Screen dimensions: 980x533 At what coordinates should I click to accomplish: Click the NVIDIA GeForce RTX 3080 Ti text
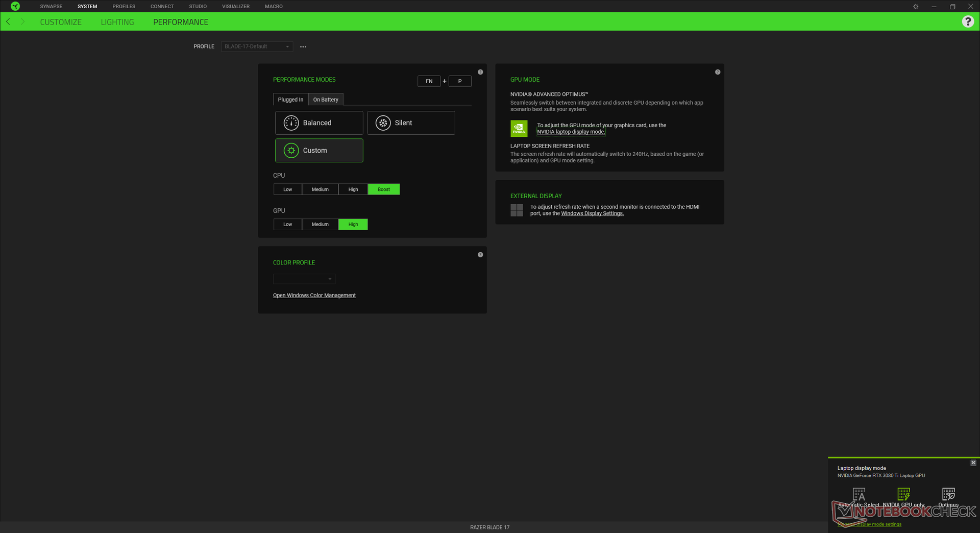tap(881, 475)
